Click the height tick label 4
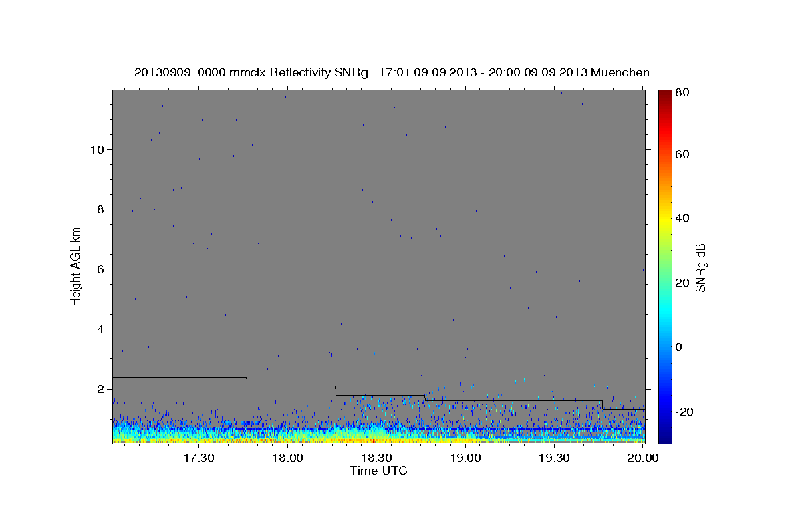The image size is (798, 532). pyautogui.click(x=100, y=329)
